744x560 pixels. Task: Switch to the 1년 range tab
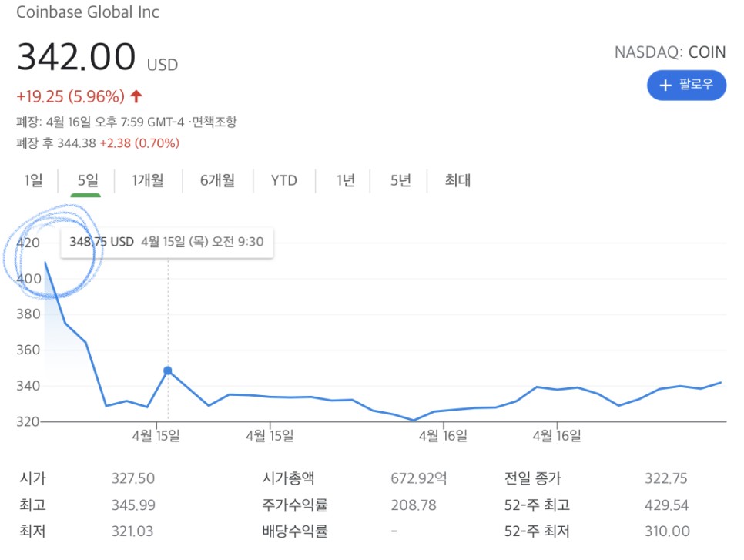(345, 181)
